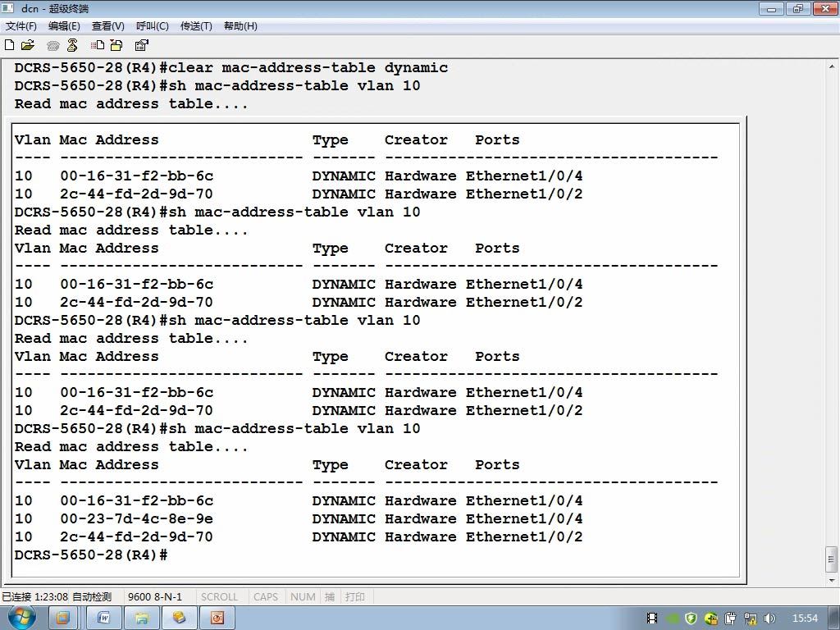This screenshot has width=840, height=630.
Task: Click the round green tray icon
Action: pyautogui.click(x=672, y=619)
